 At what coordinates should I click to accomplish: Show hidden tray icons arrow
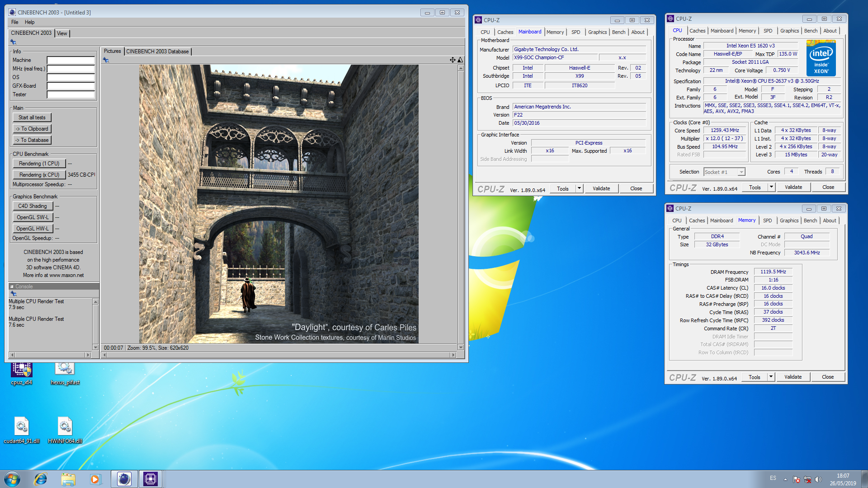(785, 479)
